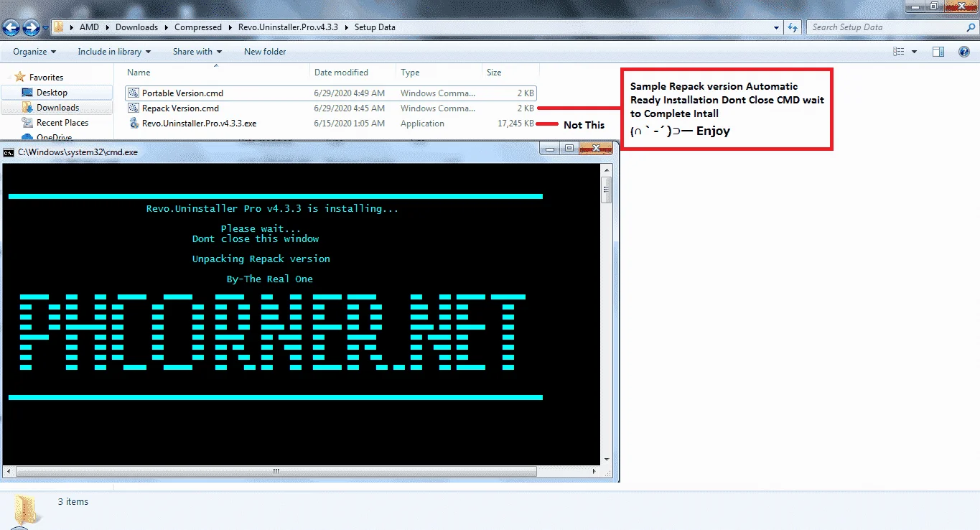Screen dimensions: 980x530
Task: Click the Recent Places folder icon
Action: pos(27,123)
